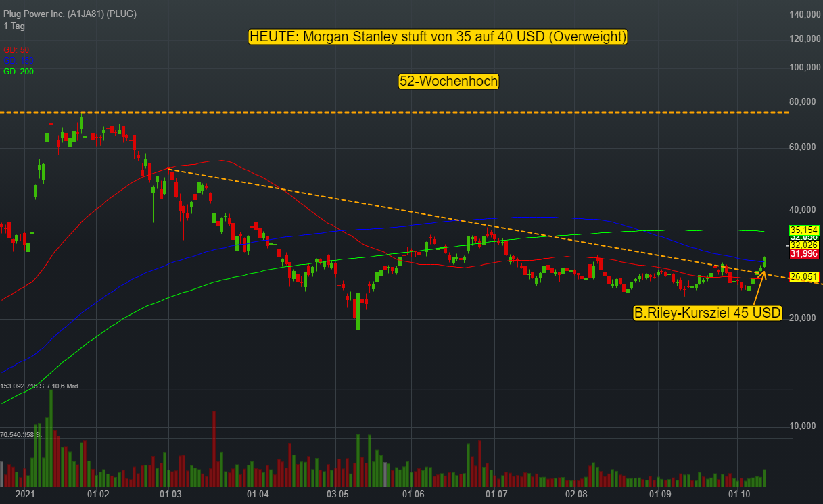Click the Morgan Stanley upgrade annotation label
823x504 pixels.
[x=438, y=36]
